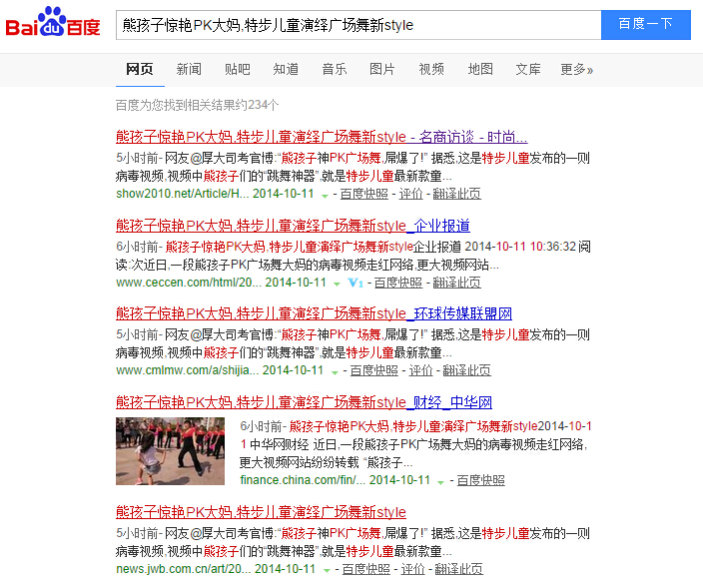The image size is (703, 588).
Task: Open result titled 企业报道
Action: (x=293, y=226)
